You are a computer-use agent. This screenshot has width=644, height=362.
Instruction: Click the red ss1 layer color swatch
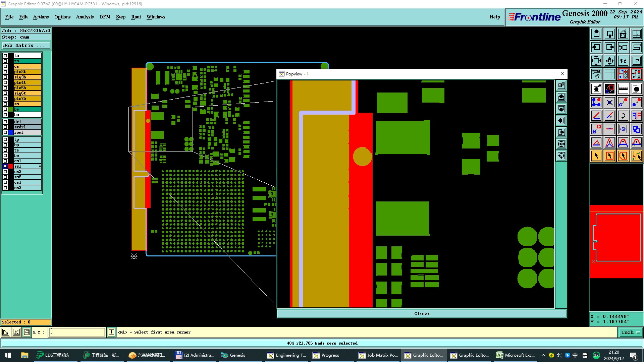pos(11,166)
